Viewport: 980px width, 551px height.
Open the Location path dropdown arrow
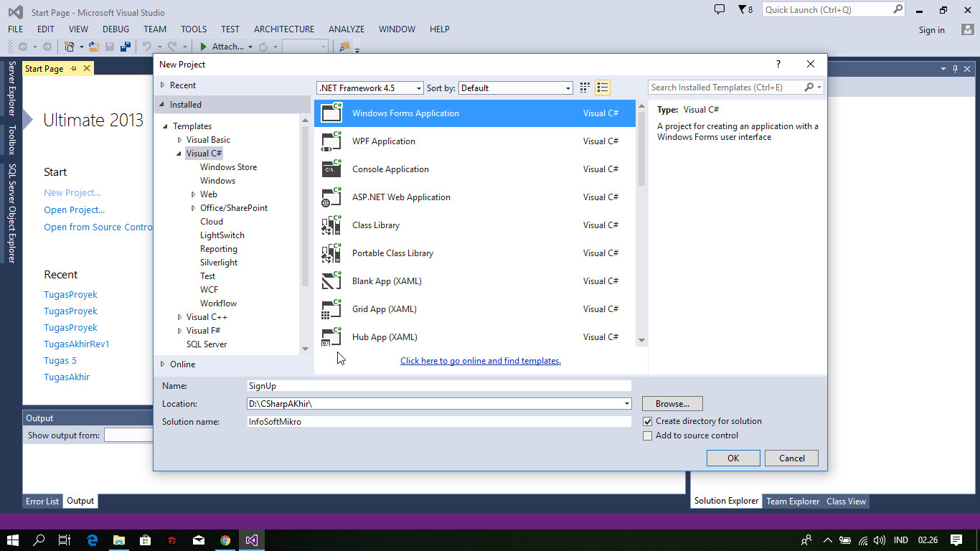[x=627, y=404]
